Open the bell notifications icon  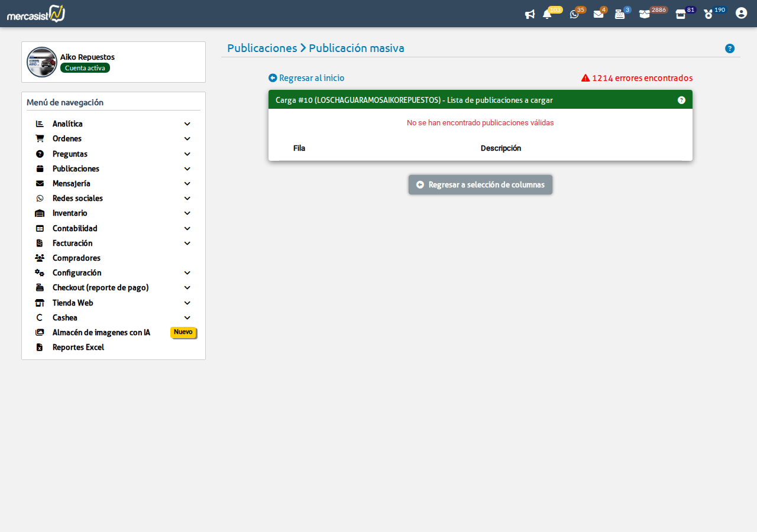[x=547, y=14]
